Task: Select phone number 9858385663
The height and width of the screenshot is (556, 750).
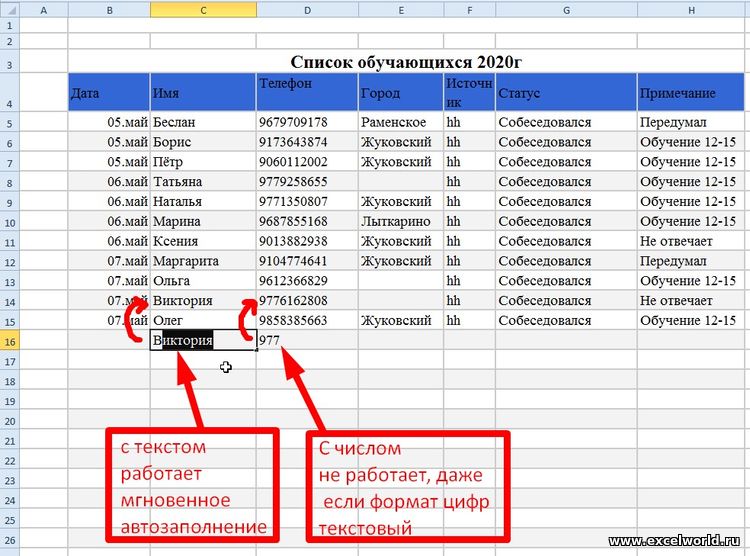Action: pyautogui.click(x=307, y=321)
